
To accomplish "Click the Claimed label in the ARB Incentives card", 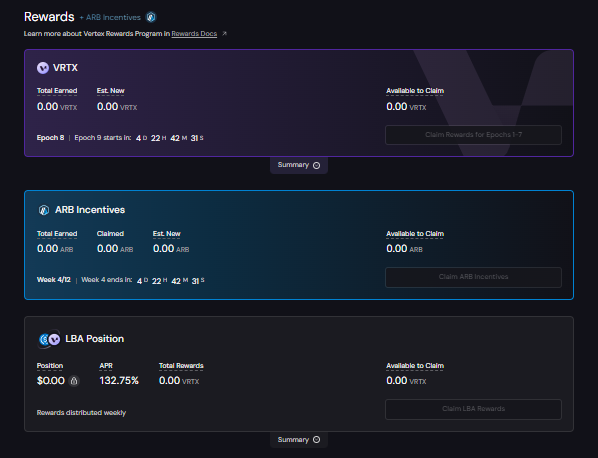I will 110,234.
